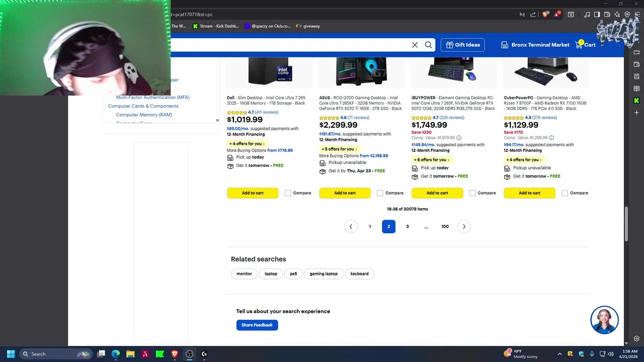This screenshot has height=362, width=644.
Task: Open Computer Cards & Components category
Action: click(x=143, y=106)
